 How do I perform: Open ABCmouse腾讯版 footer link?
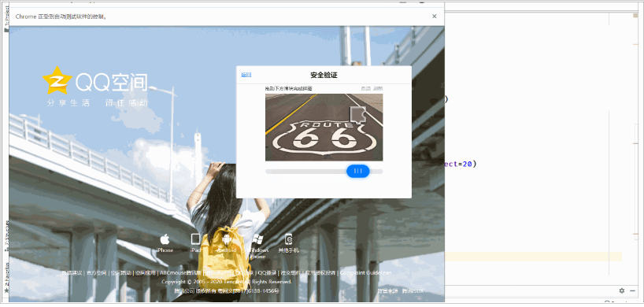click(x=181, y=273)
